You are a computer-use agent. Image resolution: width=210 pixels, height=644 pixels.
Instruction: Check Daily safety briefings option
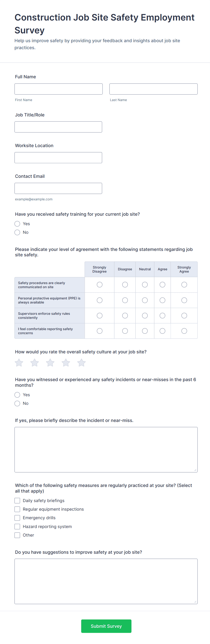[x=17, y=500]
